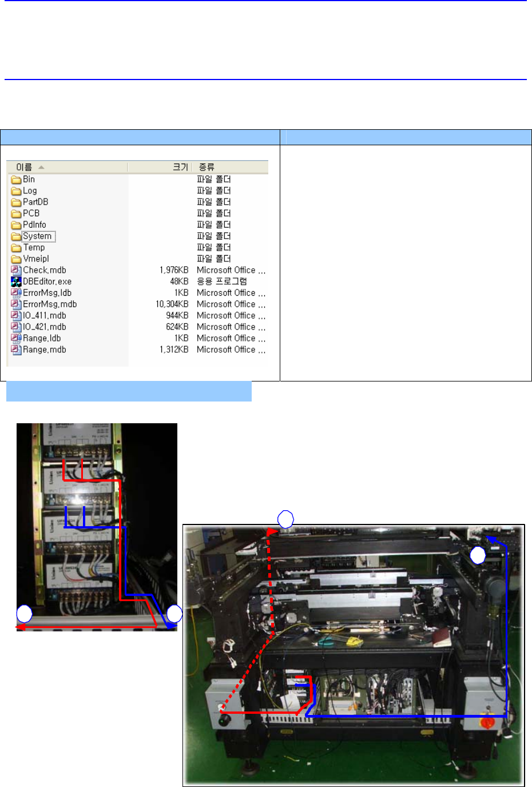
Task: Select the ErrorMsg.mdb file name
Action: coord(50,304)
